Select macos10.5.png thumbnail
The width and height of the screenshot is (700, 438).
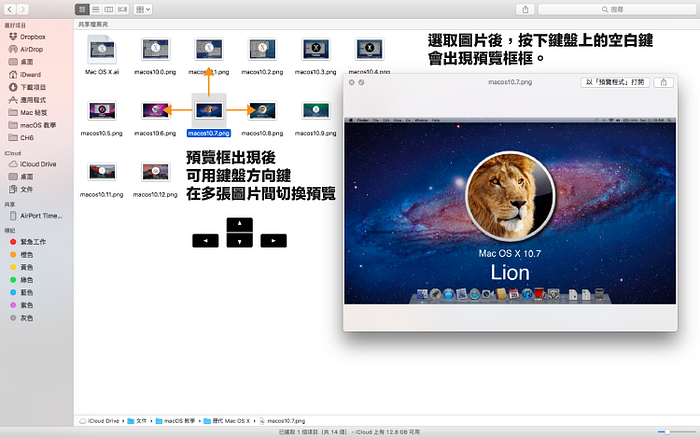click(x=102, y=110)
